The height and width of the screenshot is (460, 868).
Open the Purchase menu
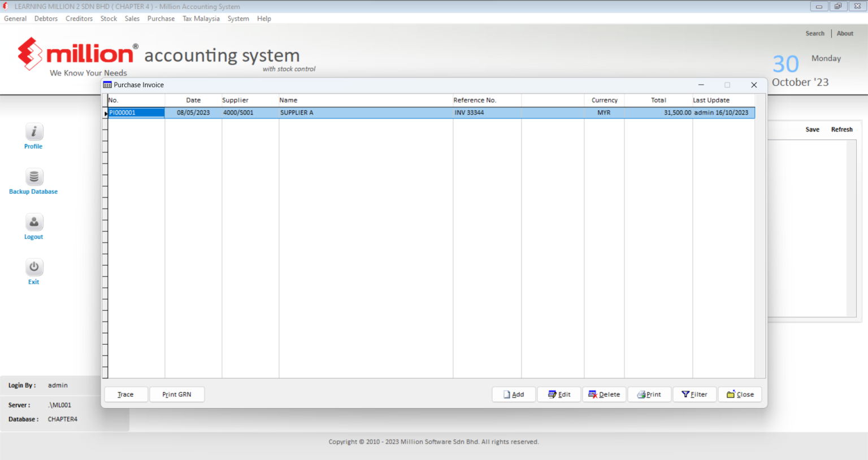(160, 18)
